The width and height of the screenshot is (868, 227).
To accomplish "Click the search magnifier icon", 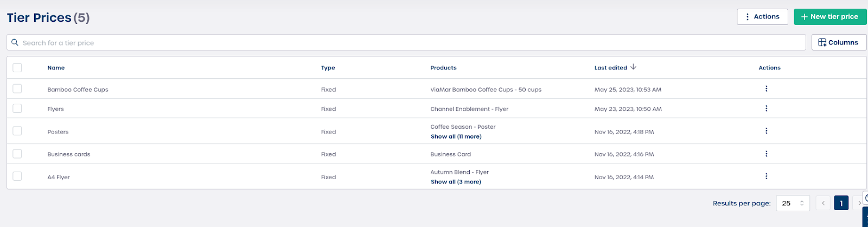I will (x=15, y=42).
